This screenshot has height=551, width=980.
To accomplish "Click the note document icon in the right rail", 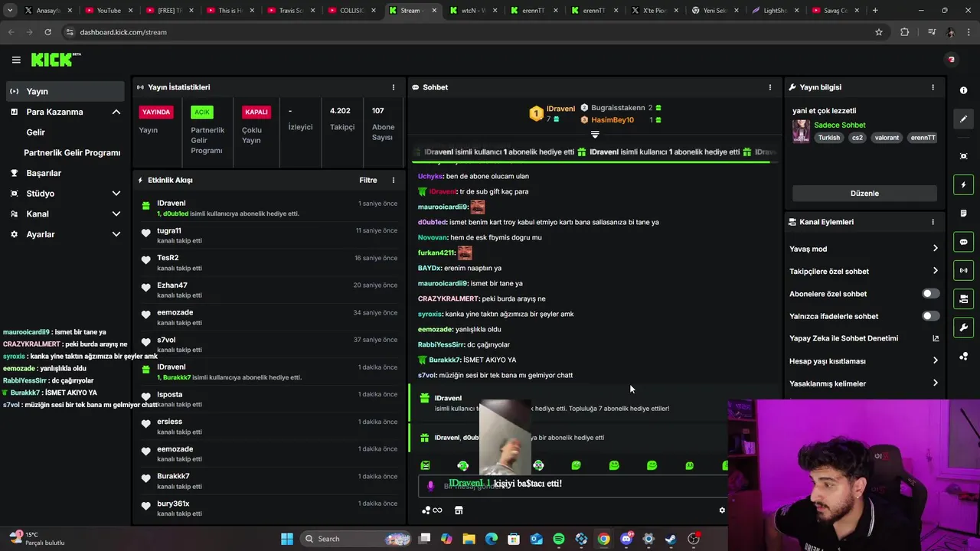I will click(963, 214).
